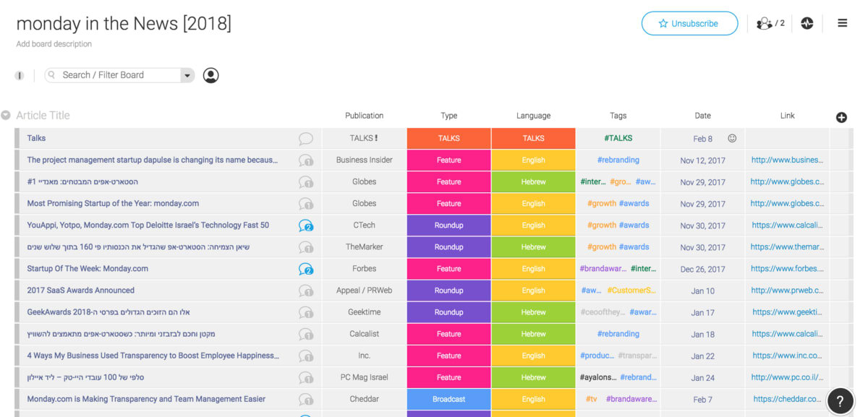868x417 pixels.
Task: Click the #TALKS tag
Action: 618,139
